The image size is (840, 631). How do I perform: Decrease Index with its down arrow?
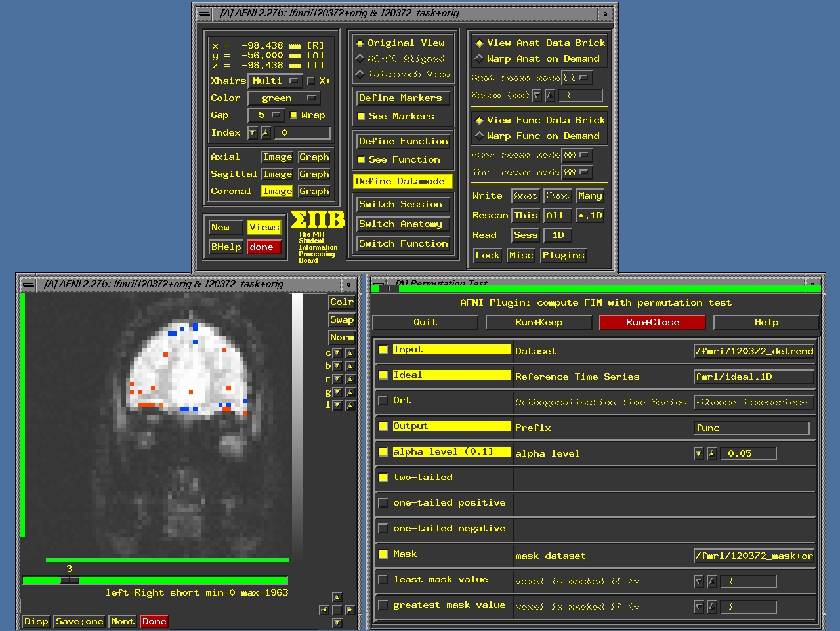click(x=253, y=133)
